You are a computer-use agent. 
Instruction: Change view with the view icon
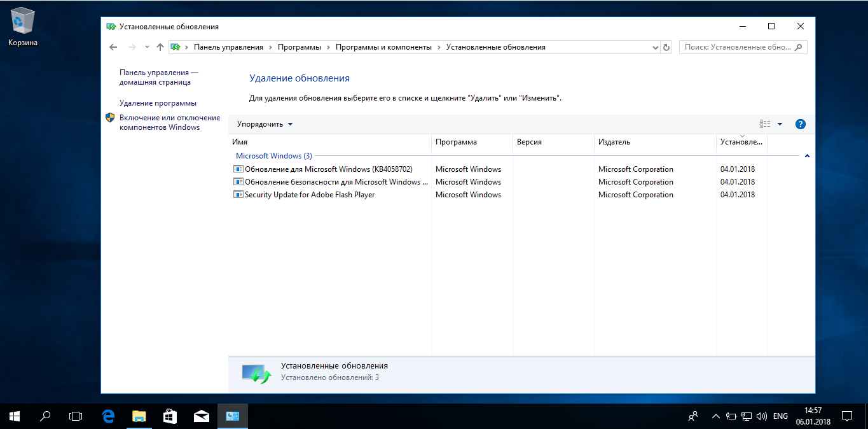(765, 124)
